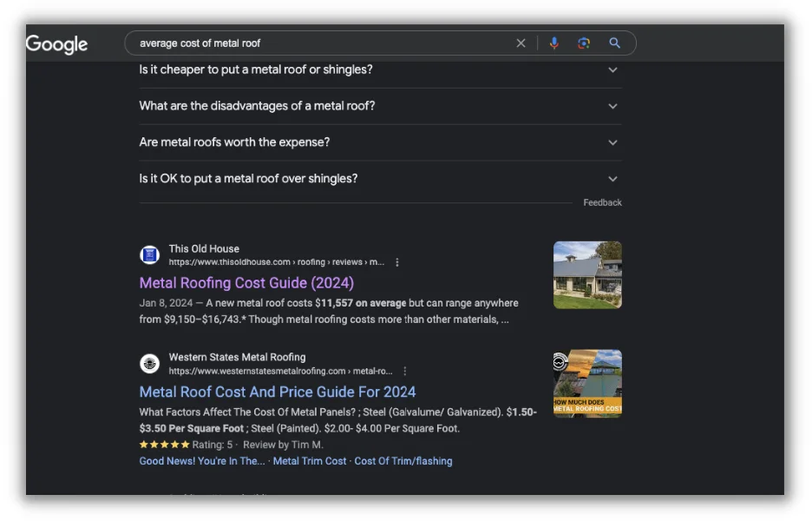Click the thisoldhouse.com URL breadcrumb
812x521 pixels.
point(277,262)
